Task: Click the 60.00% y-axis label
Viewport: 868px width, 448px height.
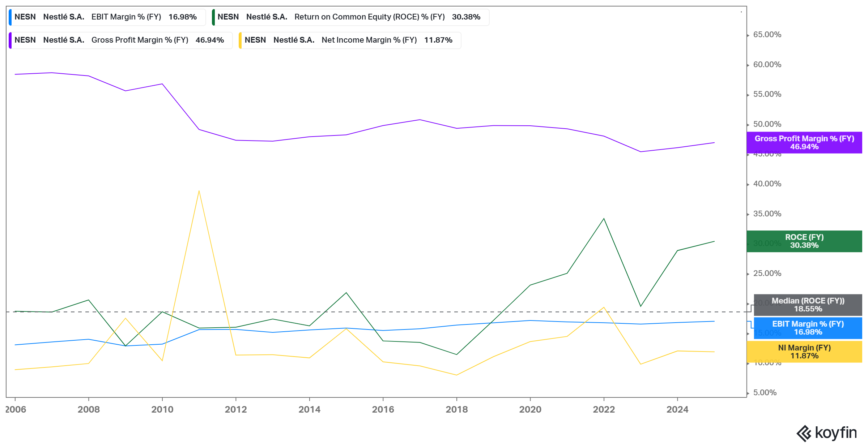Action: point(767,65)
